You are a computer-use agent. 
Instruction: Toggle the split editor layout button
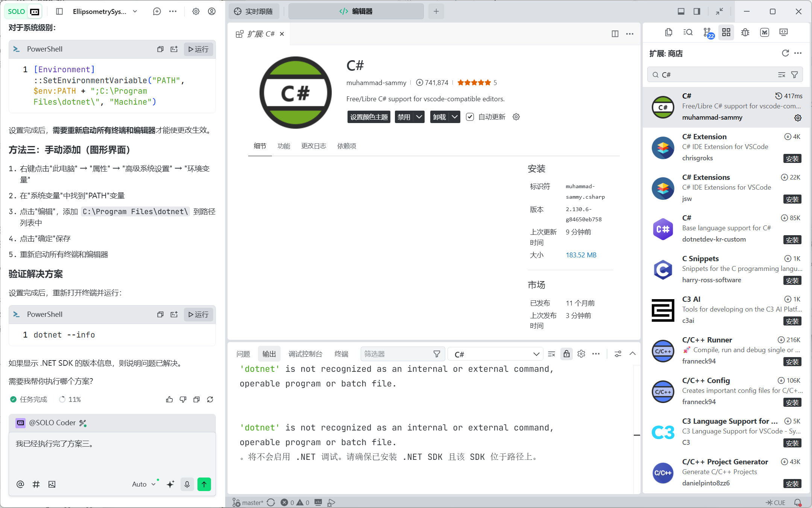pyautogui.click(x=615, y=34)
